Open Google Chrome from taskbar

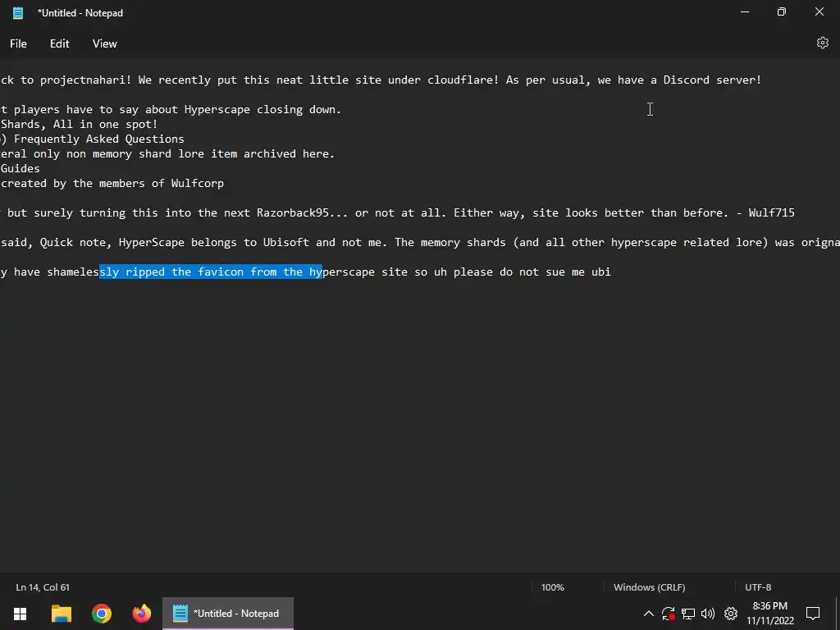pyautogui.click(x=101, y=614)
